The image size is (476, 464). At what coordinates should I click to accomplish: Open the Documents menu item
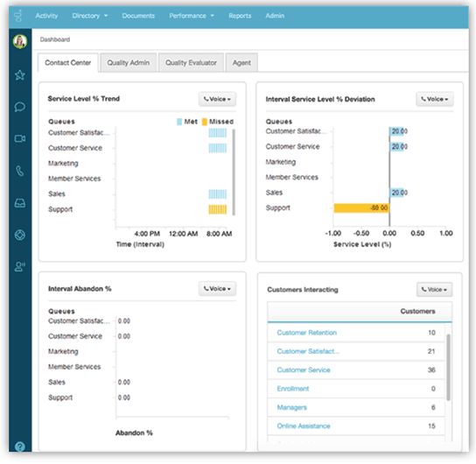tap(138, 16)
